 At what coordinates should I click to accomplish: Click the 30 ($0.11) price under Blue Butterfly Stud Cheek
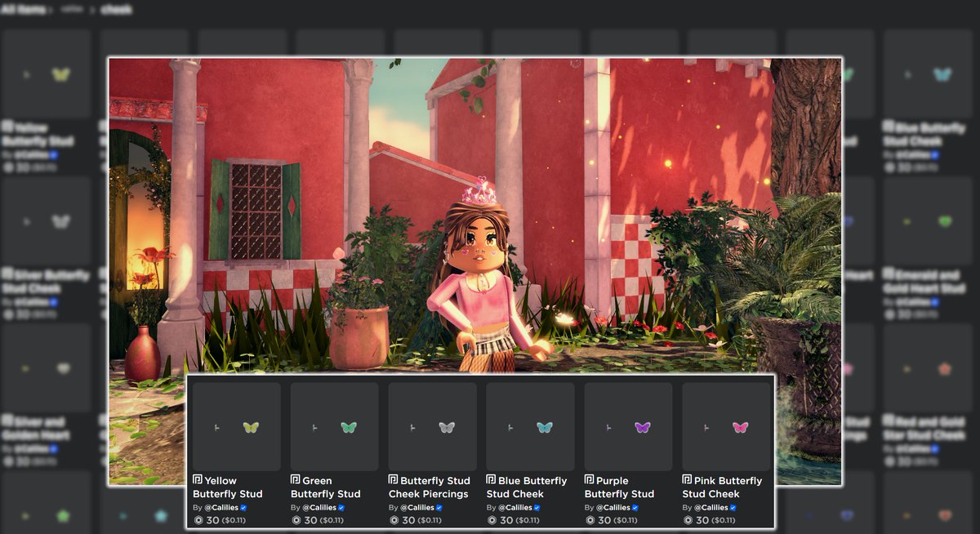coord(520,520)
